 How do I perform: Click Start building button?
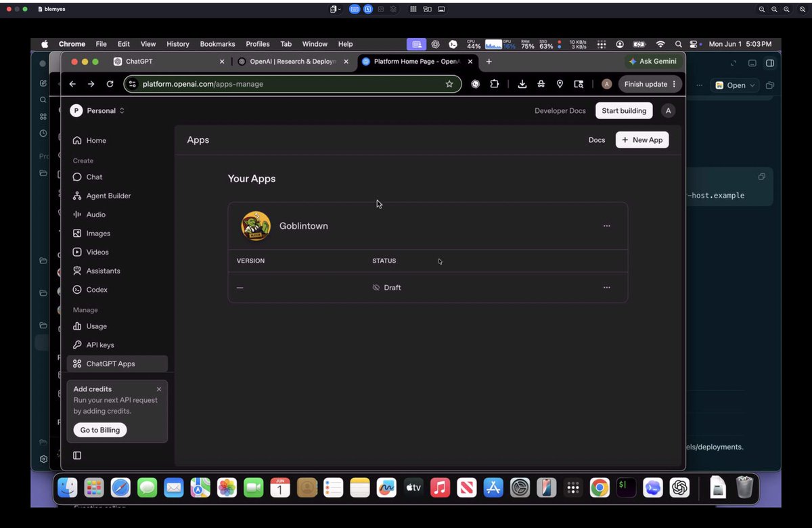pos(624,111)
